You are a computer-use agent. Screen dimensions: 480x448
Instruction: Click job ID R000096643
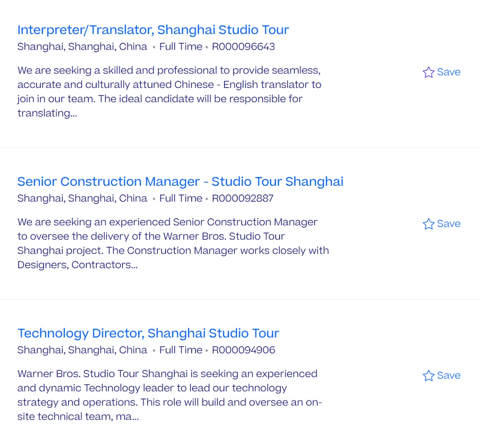pos(243,47)
